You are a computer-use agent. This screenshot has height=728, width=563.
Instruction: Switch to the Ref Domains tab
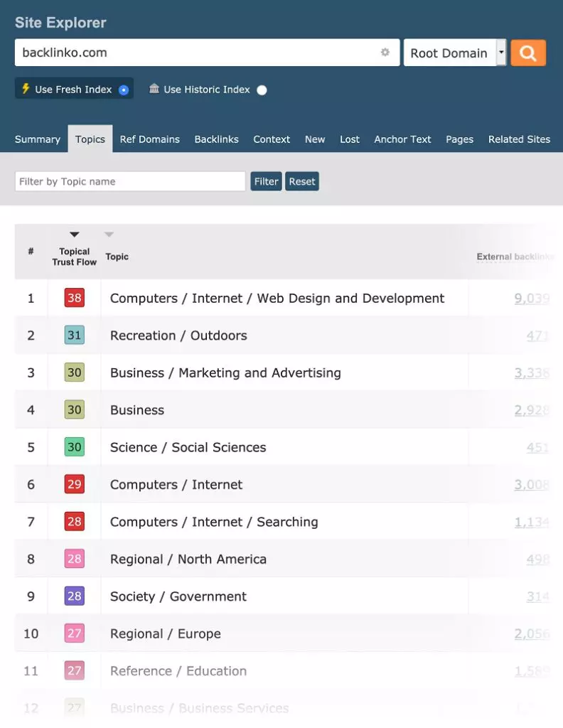149,139
